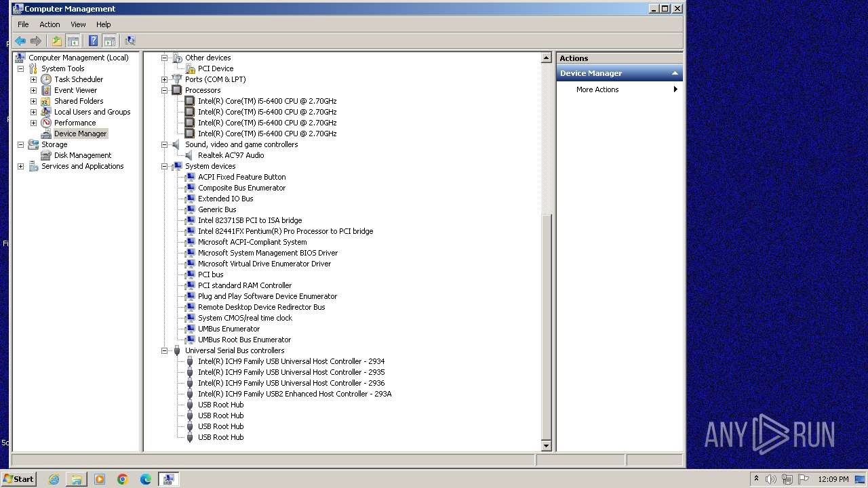Viewport: 868px width, 488px height.
Task: Expand the Performance node
Action: click(33, 123)
